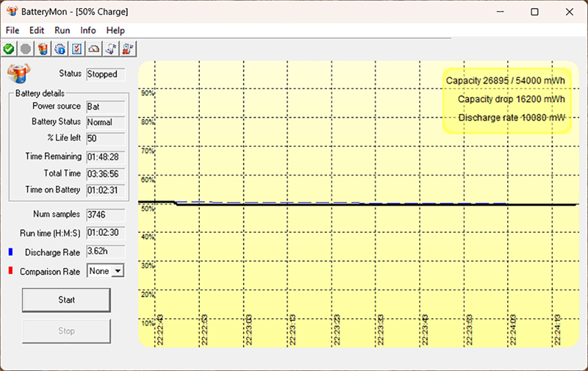
Task: Click the gray octagon stop monitoring icon
Action: pyautogui.click(x=26, y=49)
